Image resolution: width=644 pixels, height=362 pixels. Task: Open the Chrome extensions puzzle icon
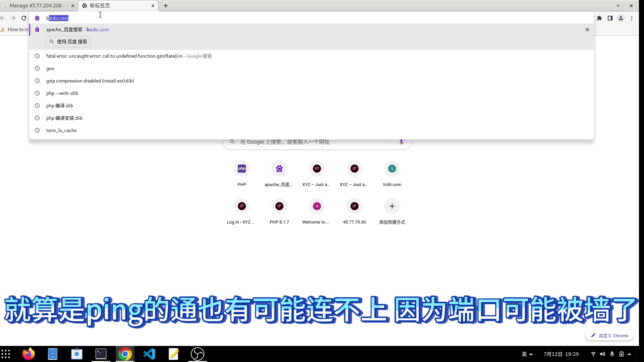[599, 18]
